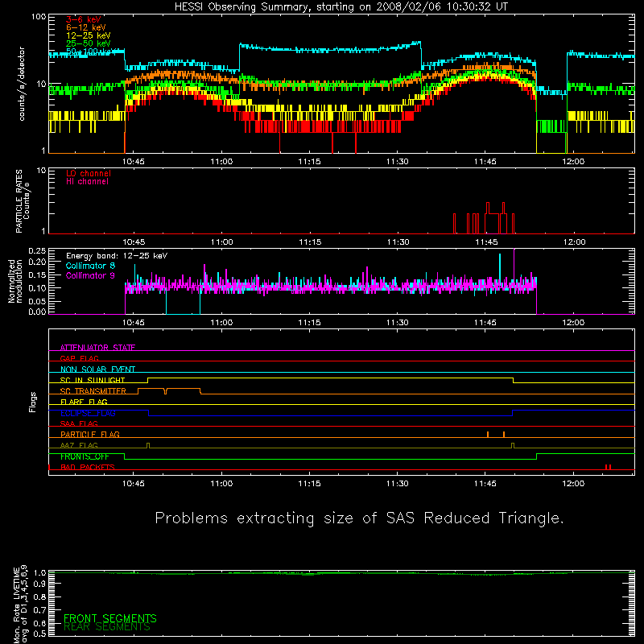This screenshot has width=644, height=644.
Task: Click the 11:45 tick under particle rates plot
Action: [x=486, y=242]
